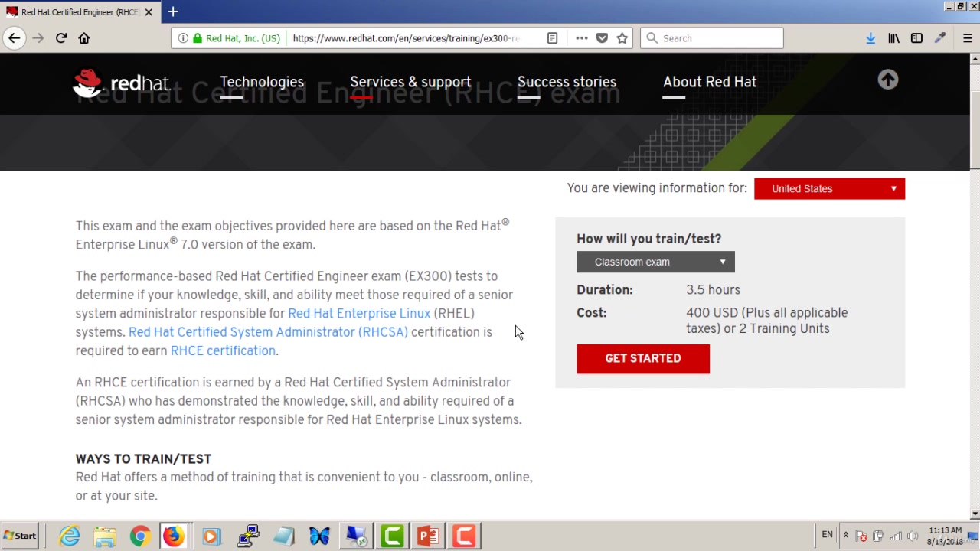Open Remote Desktop Connection from taskbar
Image resolution: width=980 pixels, height=551 pixels.
pyautogui.click(x=355, y=536)
